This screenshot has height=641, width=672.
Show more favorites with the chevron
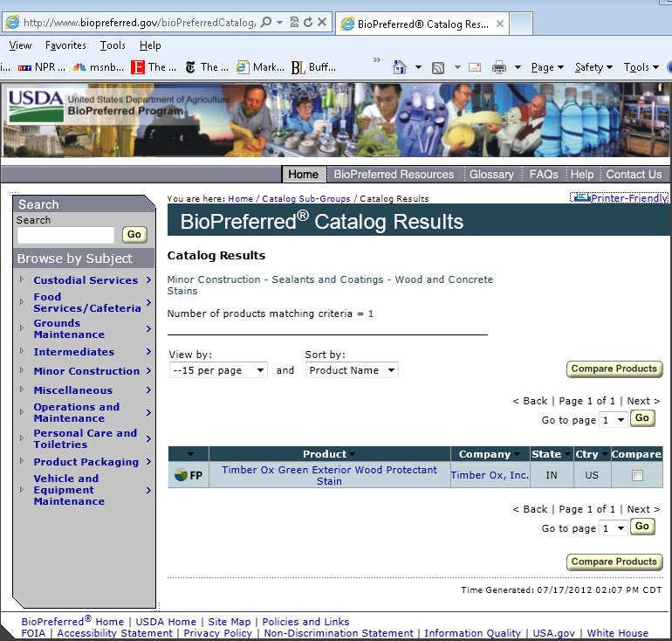[377, 59]
